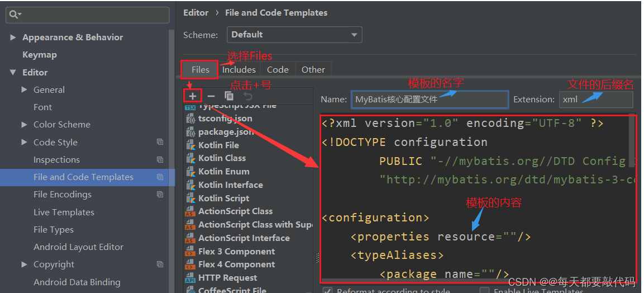Toggle Reformat according to style checkbox

click(328, 291)
